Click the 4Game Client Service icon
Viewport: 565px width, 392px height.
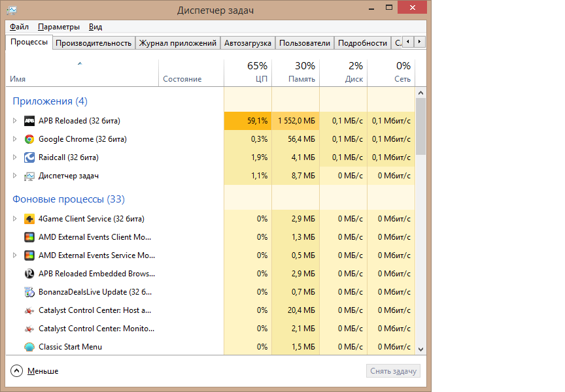coord(29,219)
